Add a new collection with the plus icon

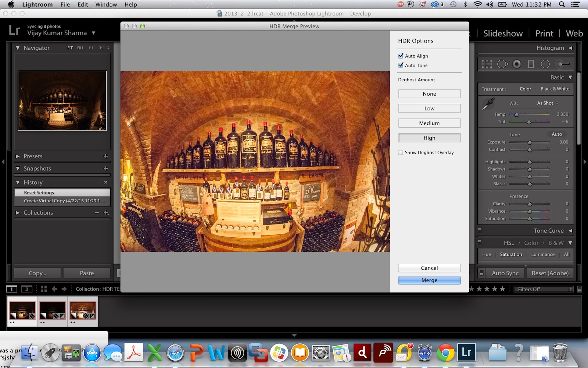[106, 213]
